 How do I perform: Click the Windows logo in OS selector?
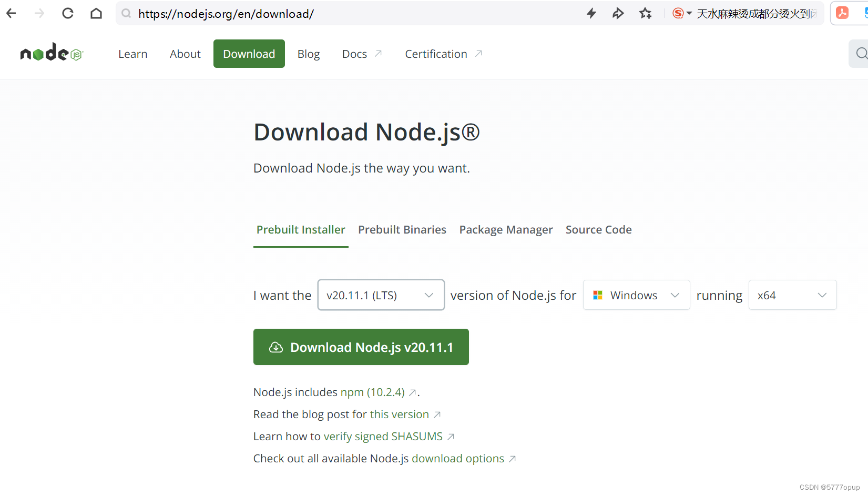(598, 295)
